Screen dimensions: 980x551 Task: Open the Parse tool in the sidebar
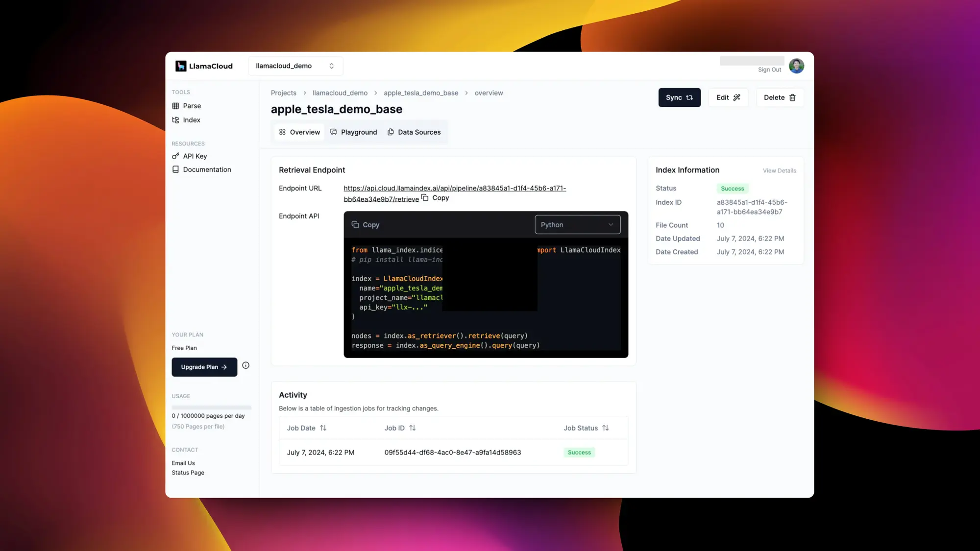pos(187,106)
